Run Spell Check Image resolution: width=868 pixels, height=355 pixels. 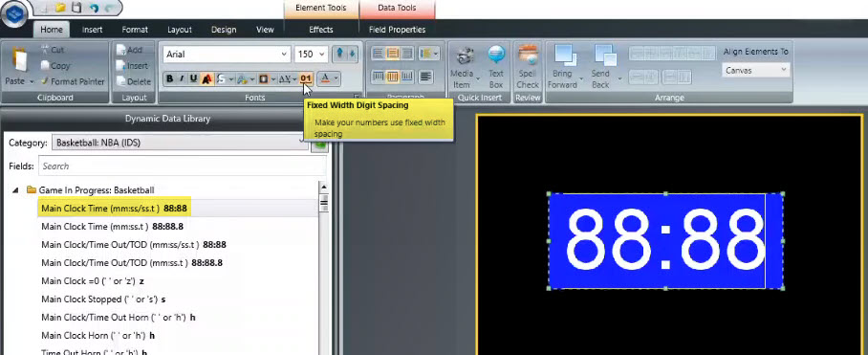click(x=528, y=67)
